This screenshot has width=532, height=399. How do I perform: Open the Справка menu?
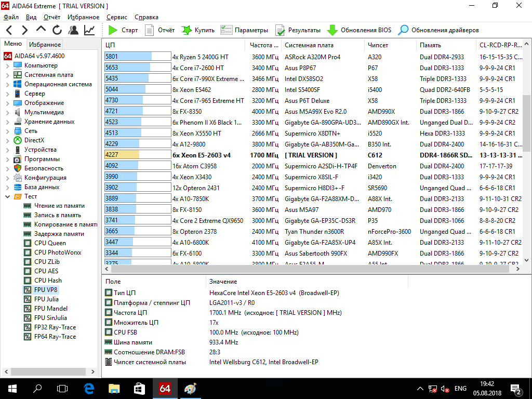click(x=147, y=17)
